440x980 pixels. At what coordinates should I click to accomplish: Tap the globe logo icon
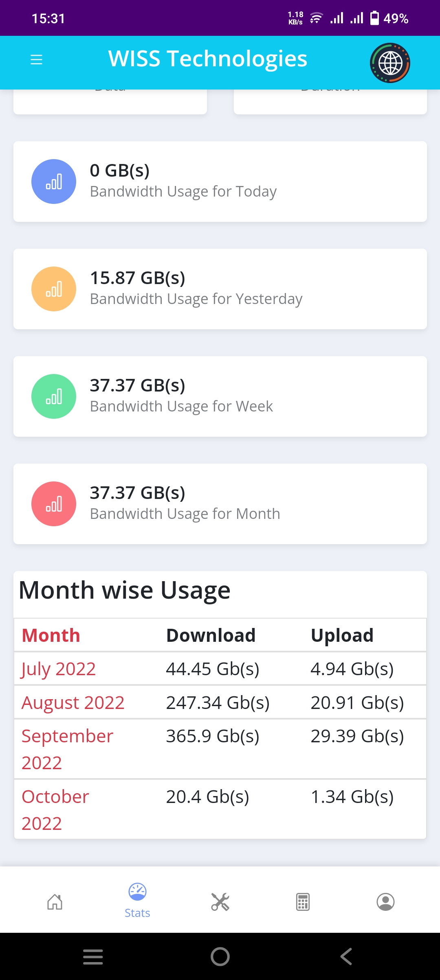click(x=390, y=63)
